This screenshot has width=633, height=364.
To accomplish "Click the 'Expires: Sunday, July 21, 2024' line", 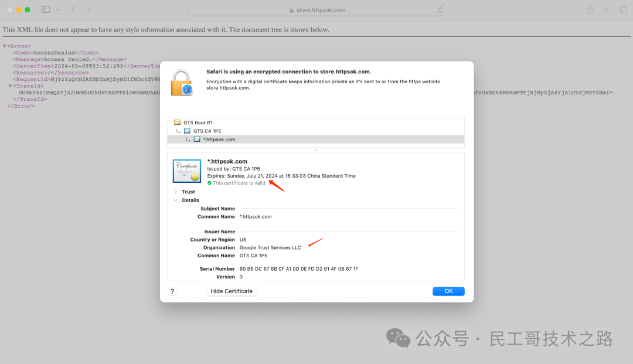I will pyautogui.click(x=281, y=176).
